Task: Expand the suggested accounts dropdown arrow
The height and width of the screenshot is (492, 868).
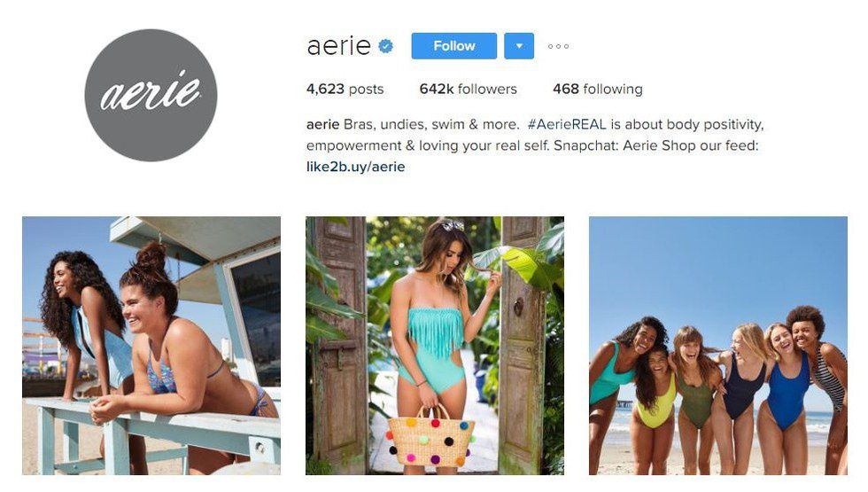Action: (x=519, y=46)
